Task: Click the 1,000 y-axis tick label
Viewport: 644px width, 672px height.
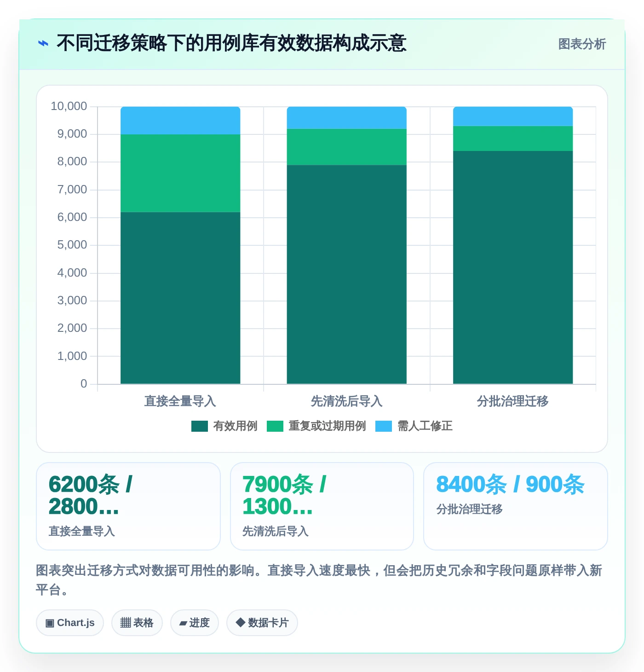Action: tap(72, 356)
